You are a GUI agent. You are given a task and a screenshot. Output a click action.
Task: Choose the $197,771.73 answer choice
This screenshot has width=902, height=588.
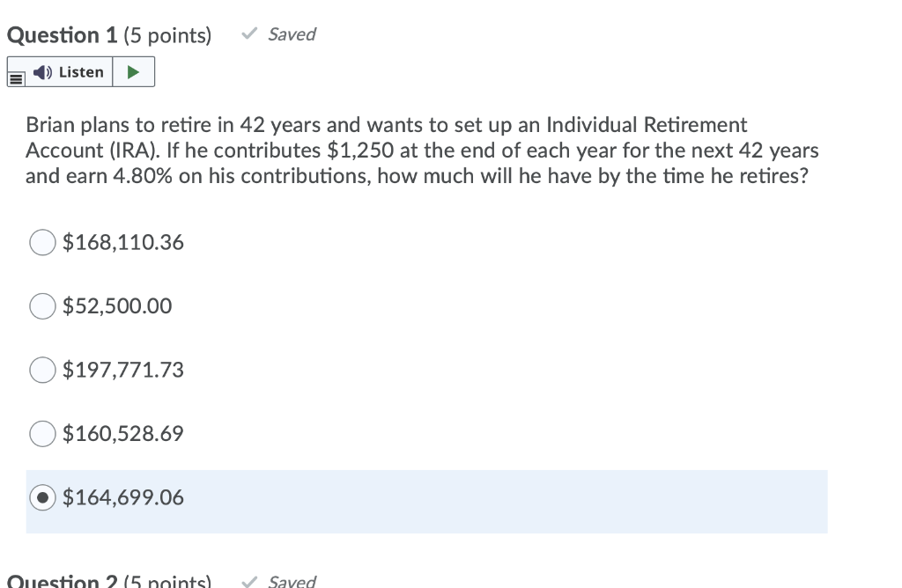click(x=42, y=370)
